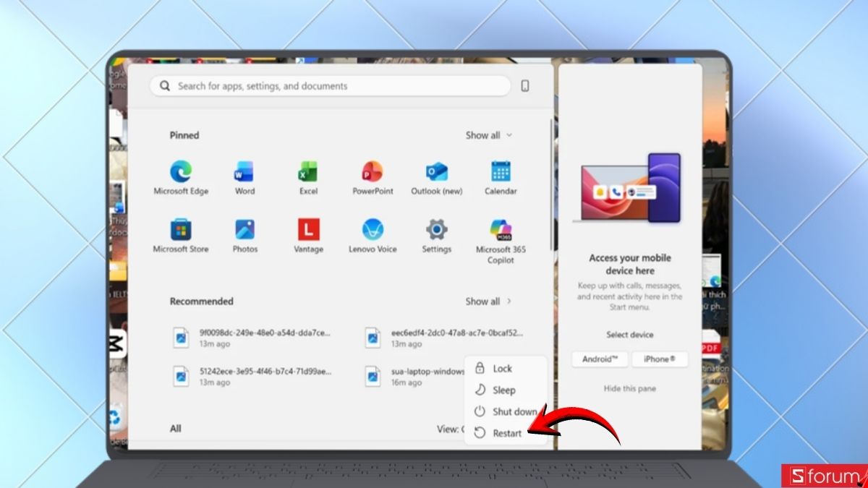Screen dimensions: 868x488
Task: Open Excel from the Pinned section
Action: pos(309,178)
